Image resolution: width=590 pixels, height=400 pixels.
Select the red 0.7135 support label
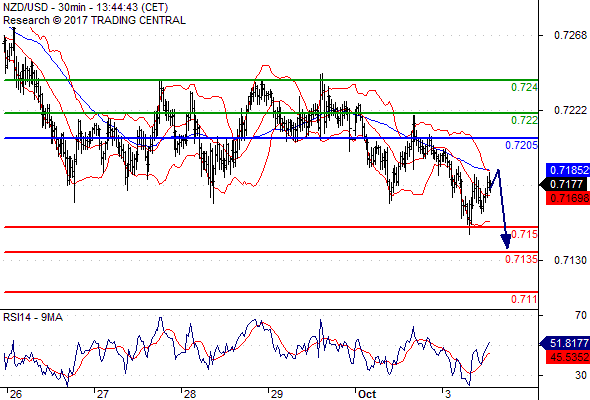click(x=521, y=259)
